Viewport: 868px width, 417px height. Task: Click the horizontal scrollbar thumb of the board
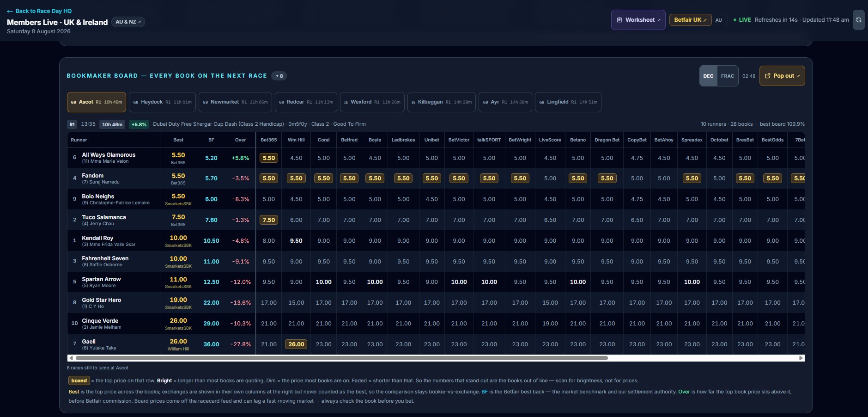341,358
